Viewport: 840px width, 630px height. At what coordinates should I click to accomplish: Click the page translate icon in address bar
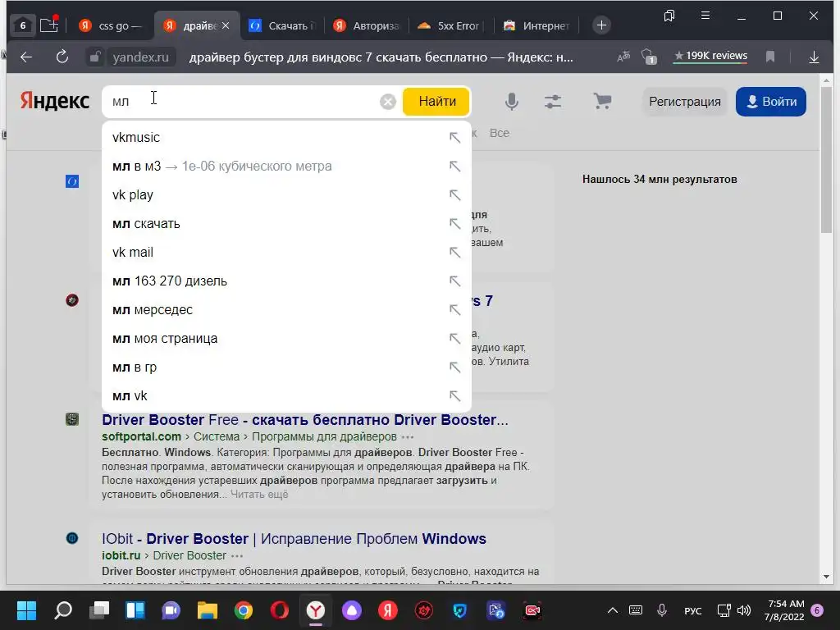click(623, 57)
